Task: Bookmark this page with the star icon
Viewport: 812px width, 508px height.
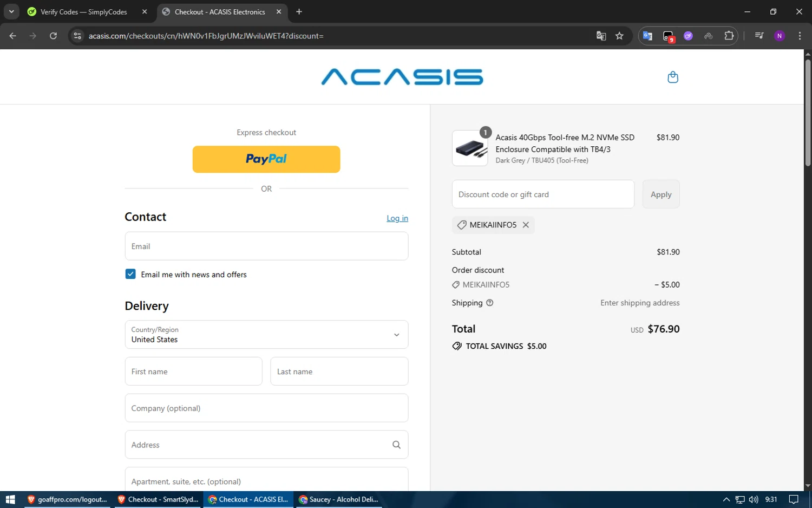Action: (619, 36)
